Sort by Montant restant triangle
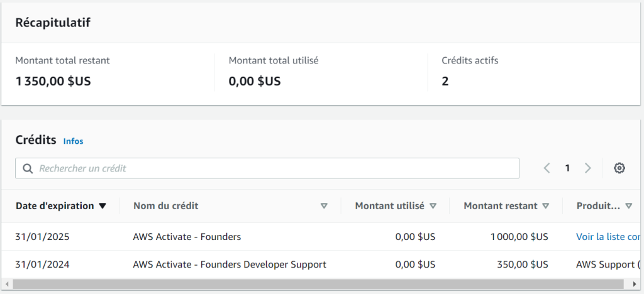The image size is (644, 294). (x=545, y=206)
